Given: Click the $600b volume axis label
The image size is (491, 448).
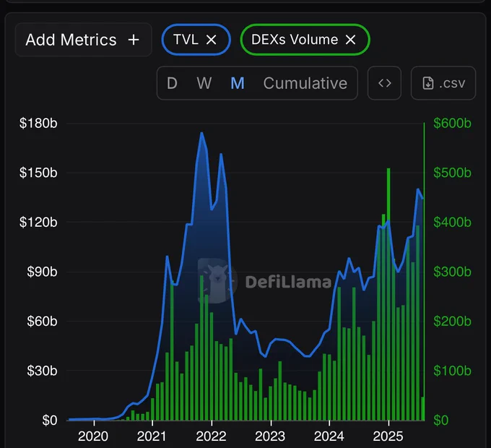Looking at the screenshot, I should pos(452,123).
